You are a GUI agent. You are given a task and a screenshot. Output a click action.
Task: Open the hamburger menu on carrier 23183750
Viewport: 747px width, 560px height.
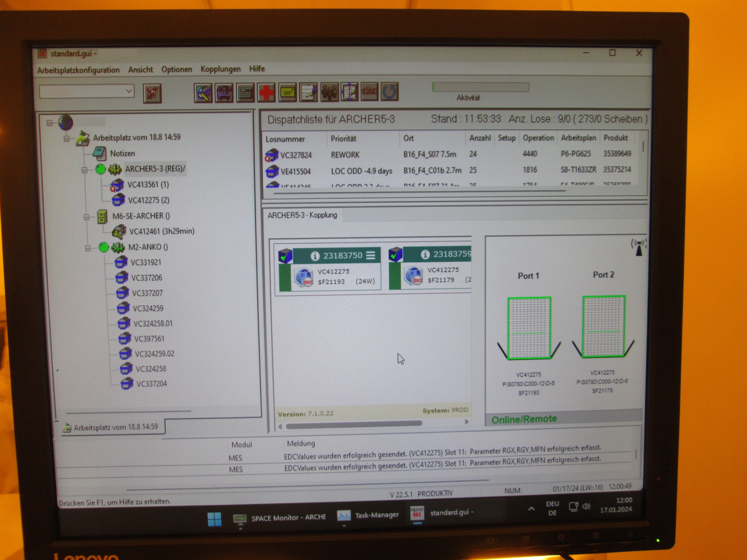[x=371, y=255]
